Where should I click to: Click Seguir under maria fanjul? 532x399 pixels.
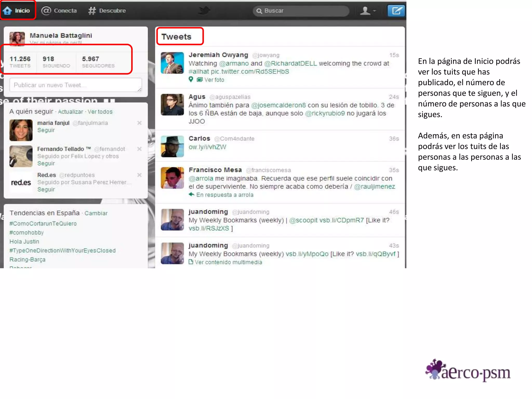click(x=46, y=130)
